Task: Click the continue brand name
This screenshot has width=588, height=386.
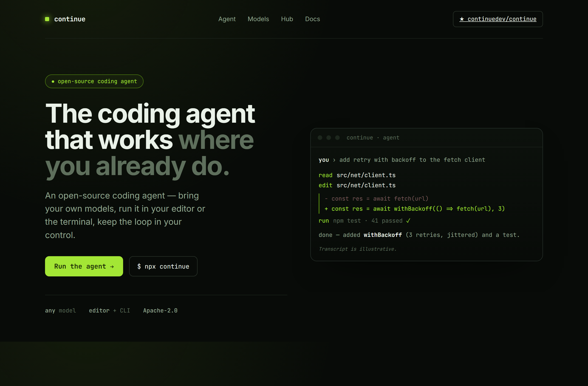Action: [70, 19]
